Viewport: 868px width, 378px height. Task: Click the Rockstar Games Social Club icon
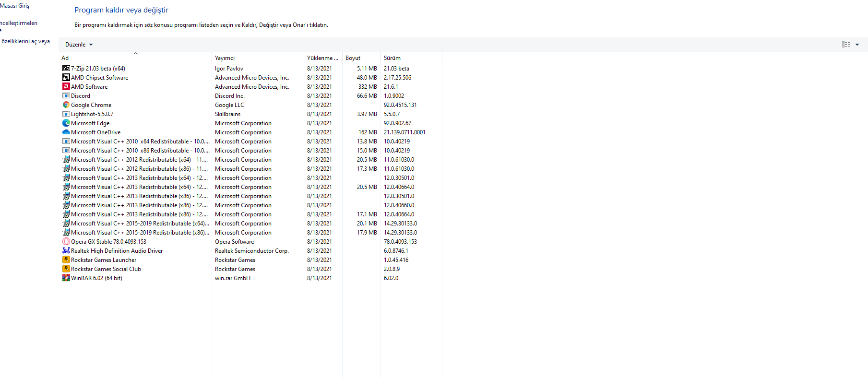coord(66,269)
